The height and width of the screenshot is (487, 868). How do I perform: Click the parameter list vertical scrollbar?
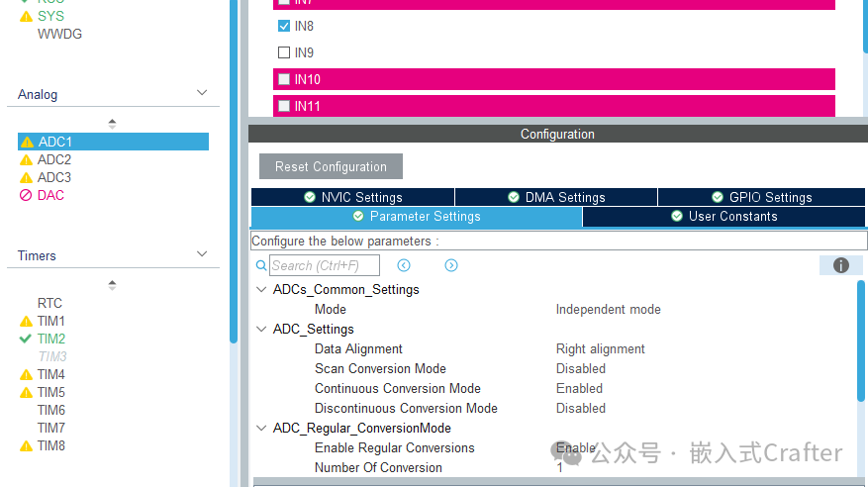pyautogui.click(x=861, y=341)
